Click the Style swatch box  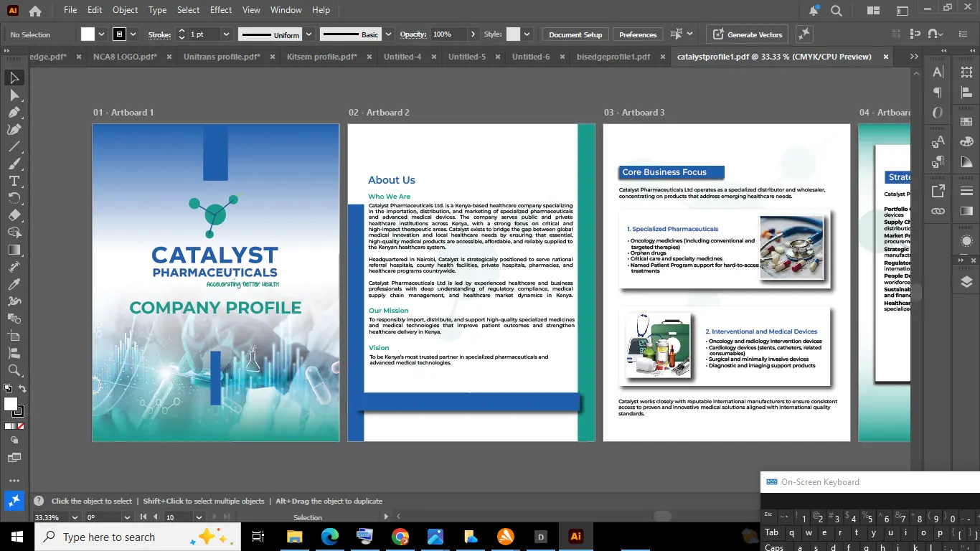[x=513, y=34]
